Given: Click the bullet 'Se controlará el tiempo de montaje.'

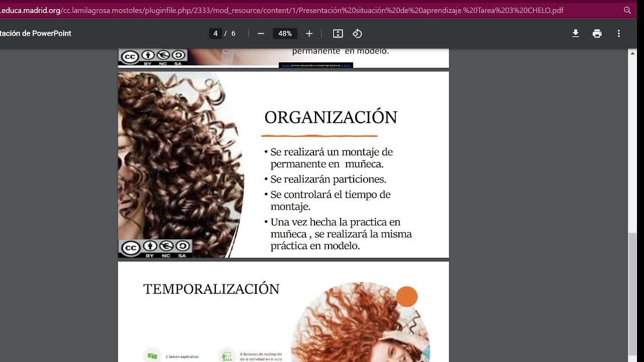Looking at the screenshot, I should [328, 200].
